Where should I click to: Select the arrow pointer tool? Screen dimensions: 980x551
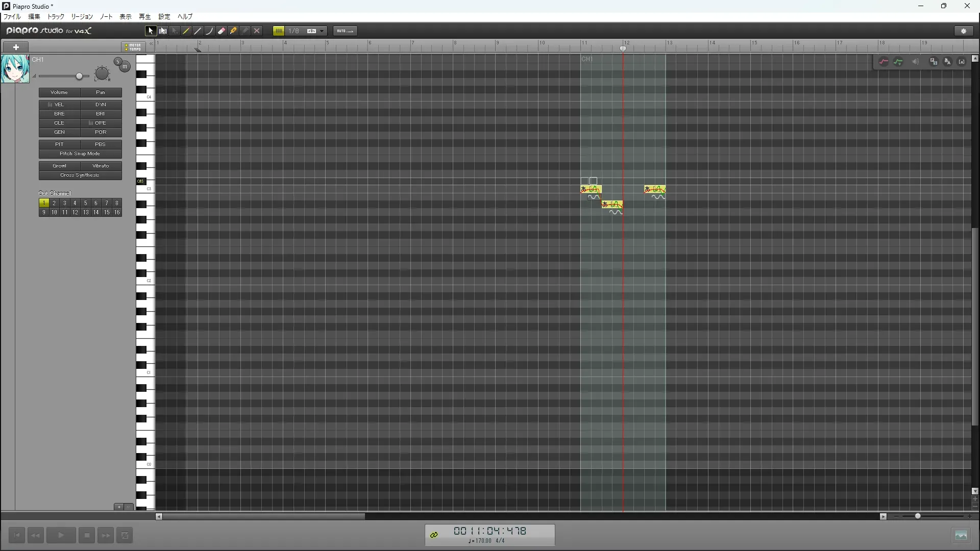(151, 31)
